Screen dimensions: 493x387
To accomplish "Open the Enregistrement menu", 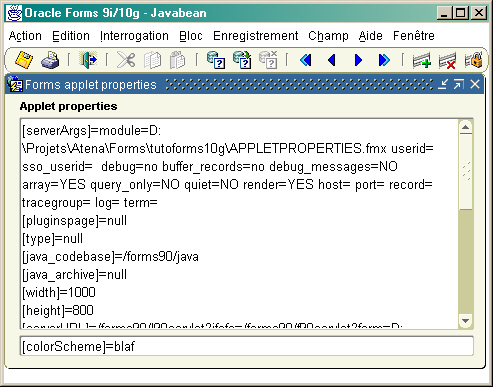I will [255, 36].
